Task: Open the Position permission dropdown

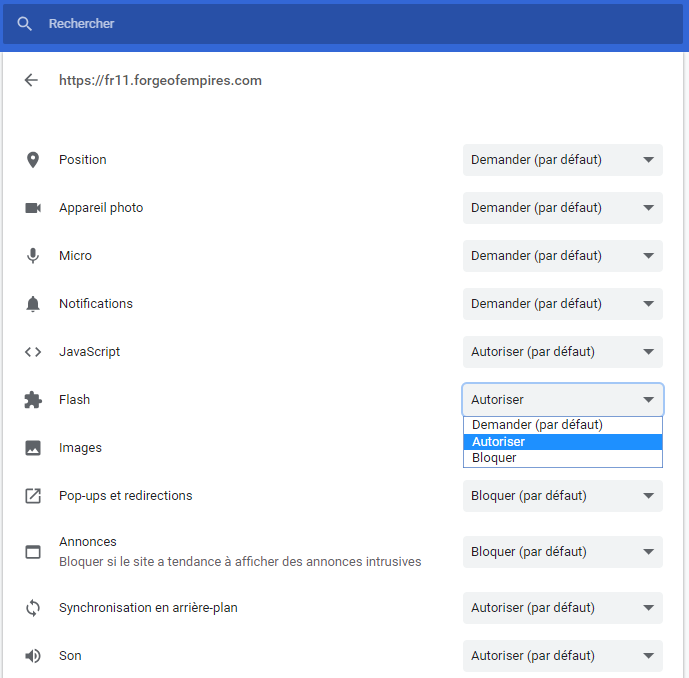Action: pyautogui.click(x=562, y=160)
